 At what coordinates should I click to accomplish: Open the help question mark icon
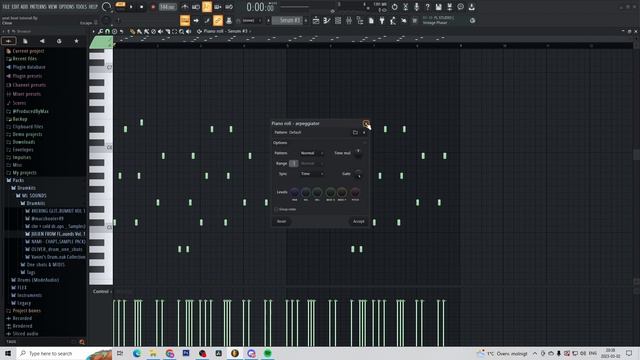coord(427,7)
